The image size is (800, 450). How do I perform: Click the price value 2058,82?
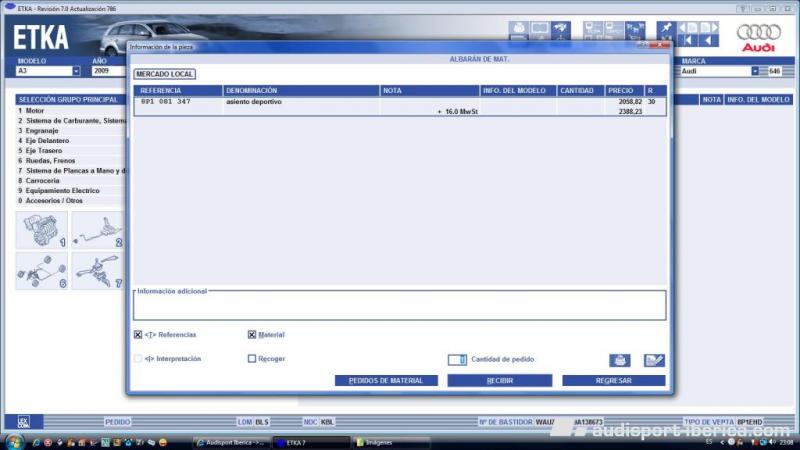coord(630,102)
